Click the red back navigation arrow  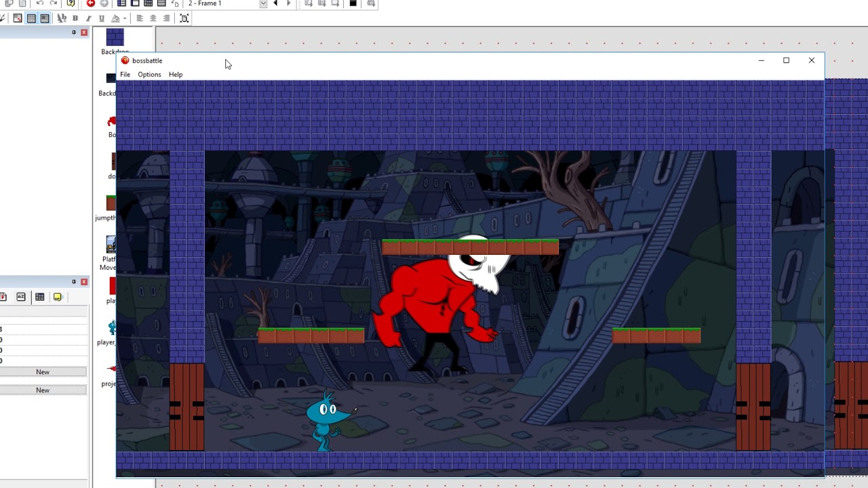tap(90, 3)
